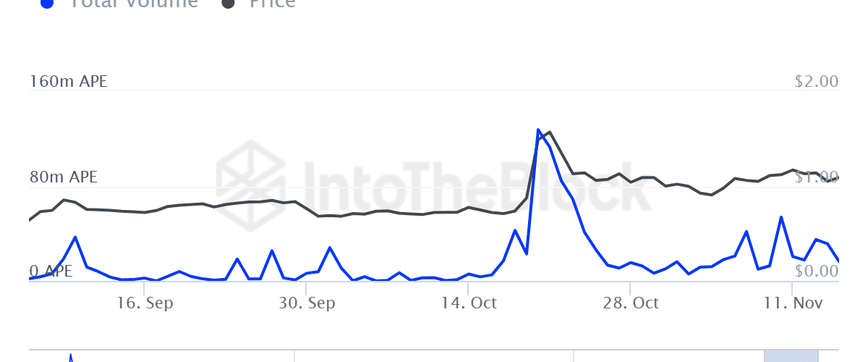Click the blue Total Volume legend dot
This screenshot has height=362, width=868.
pos(47,3)
